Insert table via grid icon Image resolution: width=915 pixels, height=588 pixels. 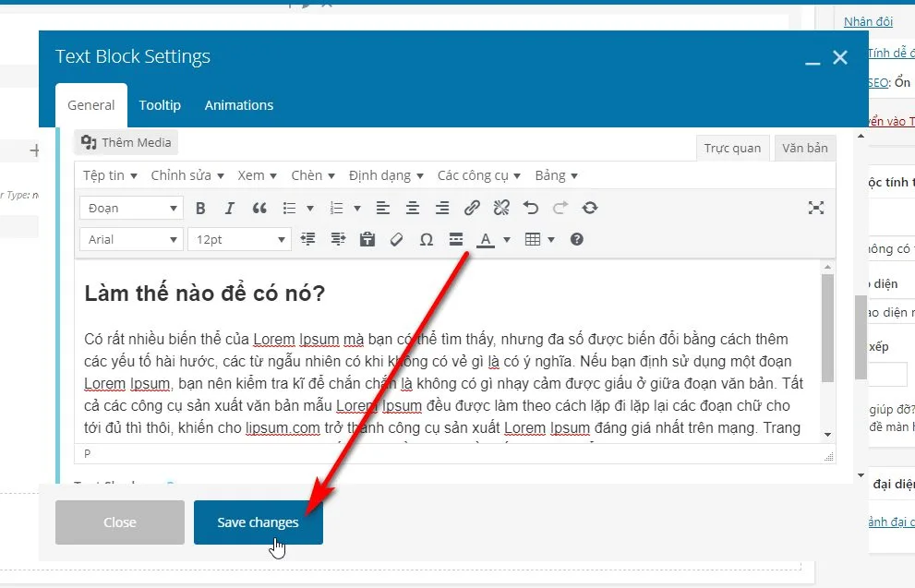[x=532, y=239]
